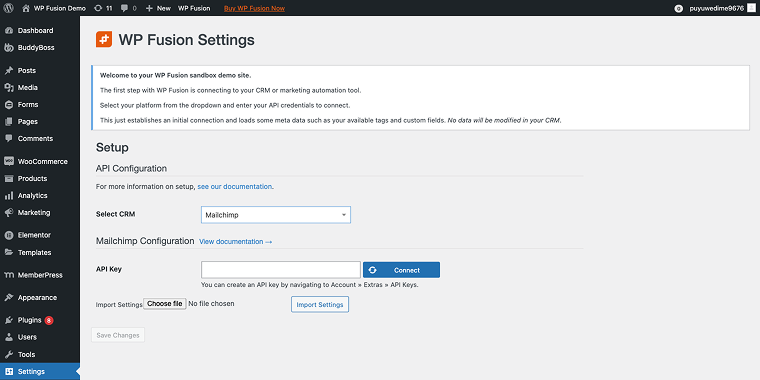The height and width of the screenshot is (380, 760).
Task: Click the BuddyBoss logo icon in sidebar
Action: click(9, 48)
